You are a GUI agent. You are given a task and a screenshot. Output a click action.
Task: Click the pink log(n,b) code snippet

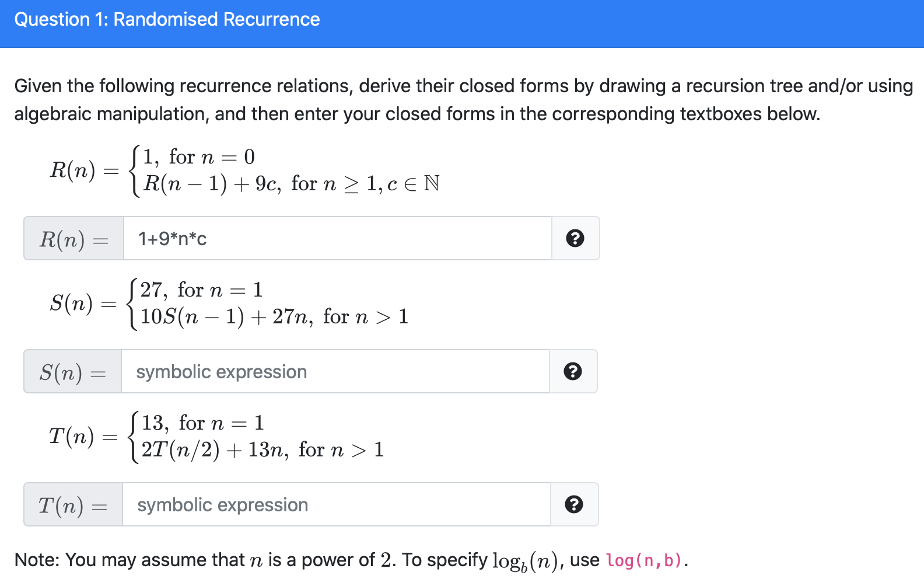coord(644,560)
